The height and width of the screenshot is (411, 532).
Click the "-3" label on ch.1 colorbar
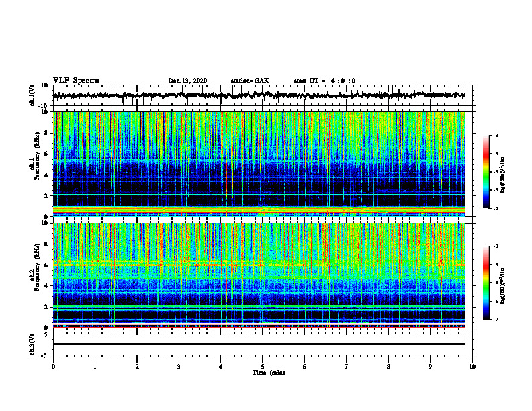pos(495,136)
